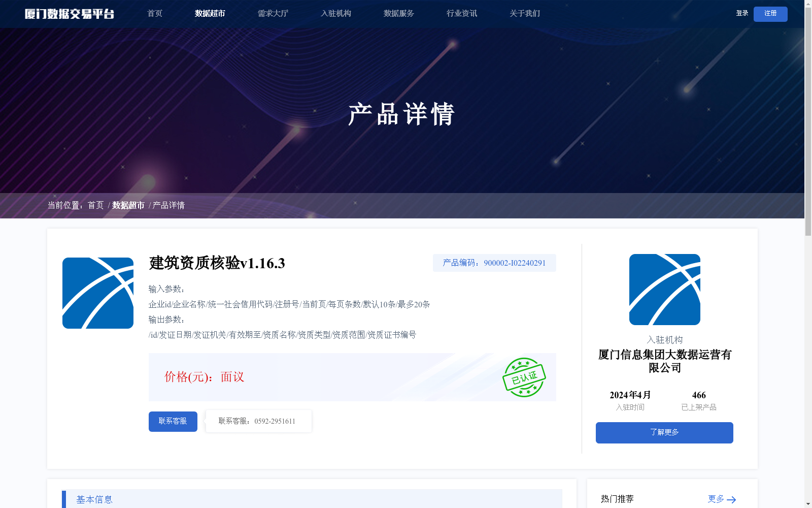
Task: Go to 需求大厅 in the top menu
Action: (273, 14)
